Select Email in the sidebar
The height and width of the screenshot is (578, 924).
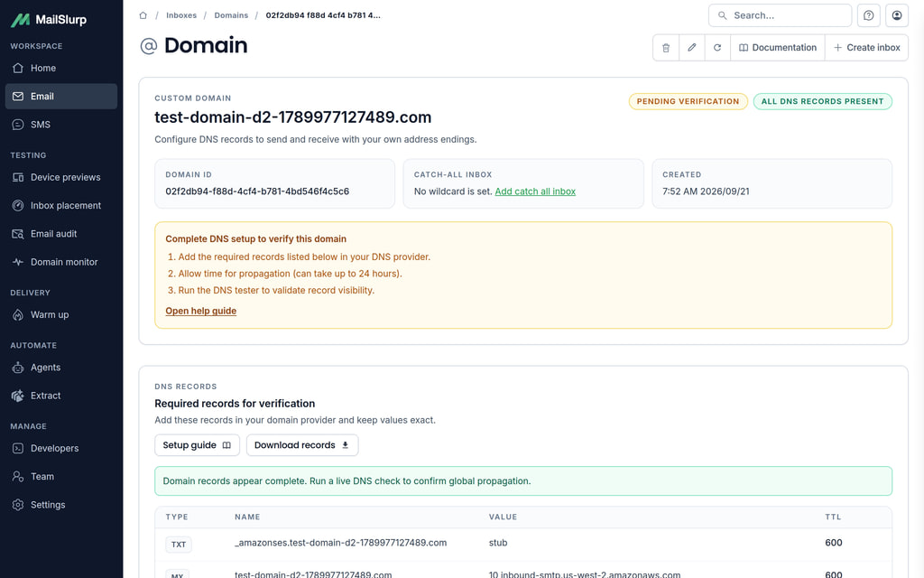point(60,96)
